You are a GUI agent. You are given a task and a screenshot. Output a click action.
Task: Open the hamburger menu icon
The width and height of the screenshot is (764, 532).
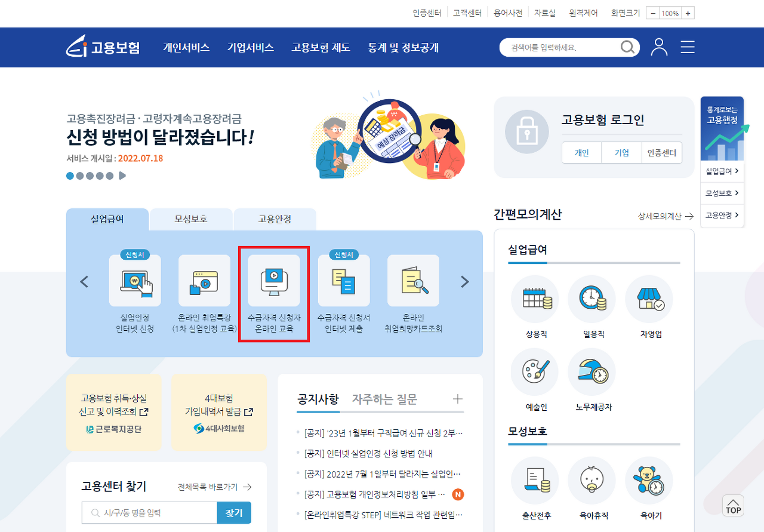[x=688, y=47]
